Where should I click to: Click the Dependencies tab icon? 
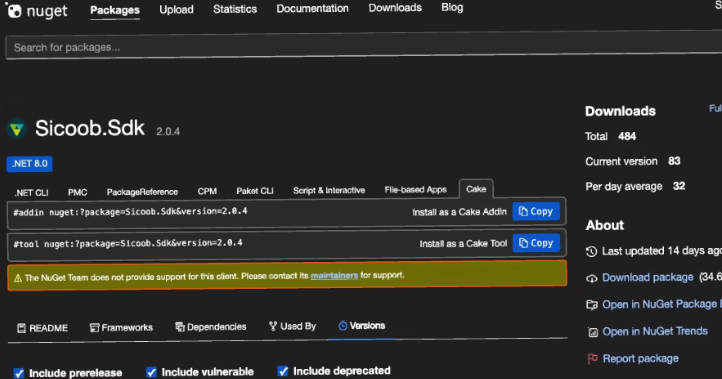(180, 327)
